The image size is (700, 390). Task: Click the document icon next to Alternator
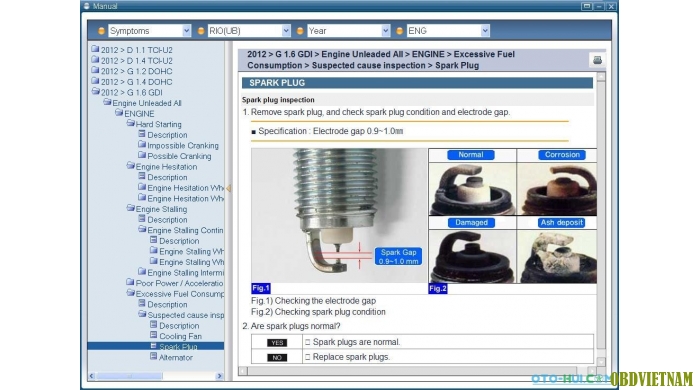click(x=154, y=357)
